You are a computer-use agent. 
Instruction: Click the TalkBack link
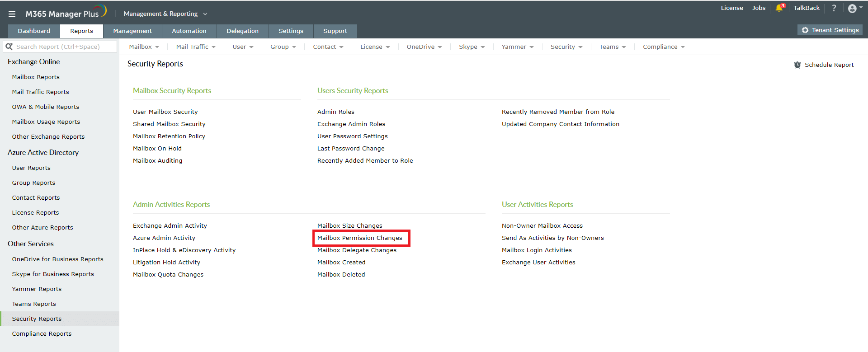[x=807, y=8]
